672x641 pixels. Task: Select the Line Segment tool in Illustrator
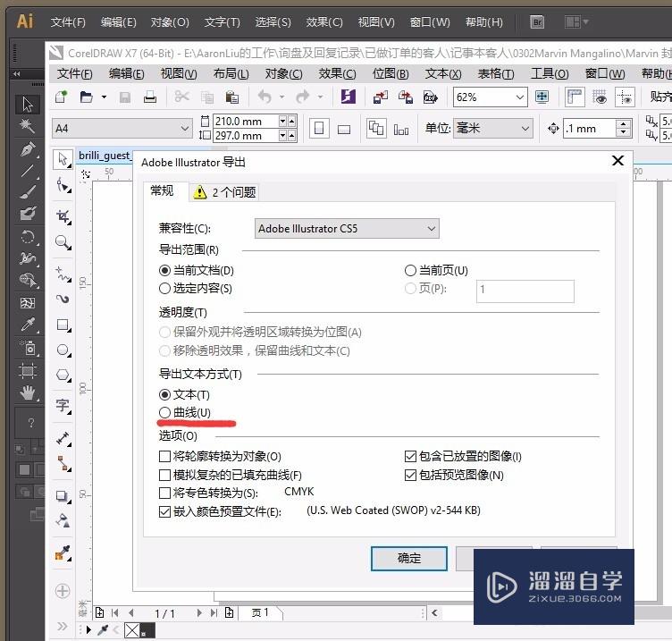[x=28, y=171]
